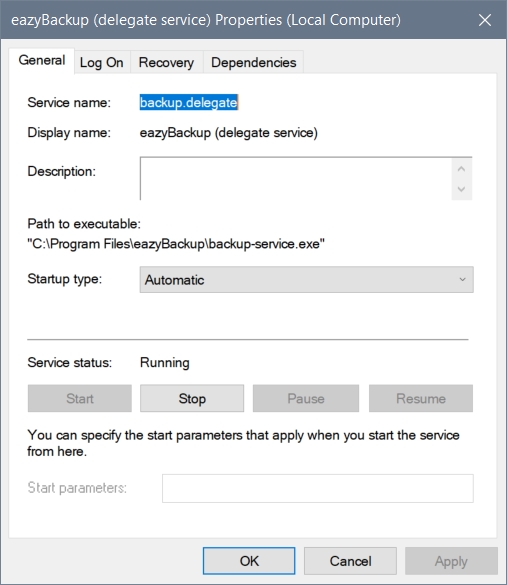
Task: Click the Apply button
Action: (x=451, y=561)
